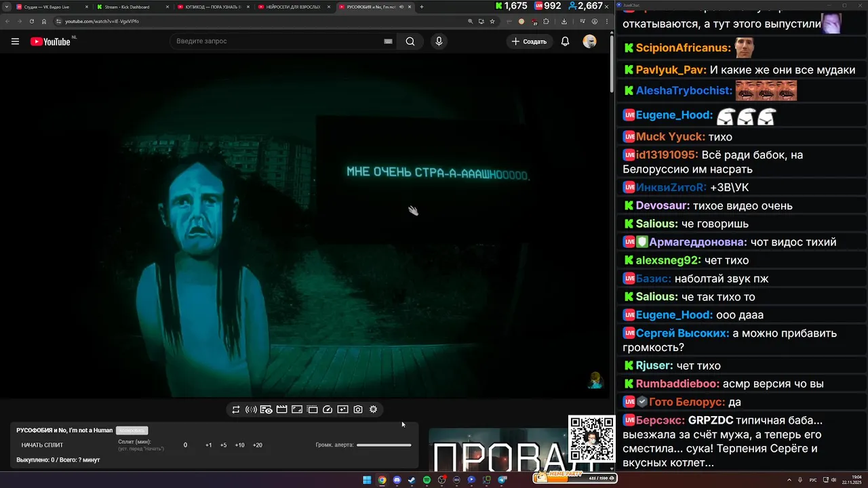Click НАЧАТЬ СПЛИТ button
The height and width of the screenshot is (488, 868).
42,445
